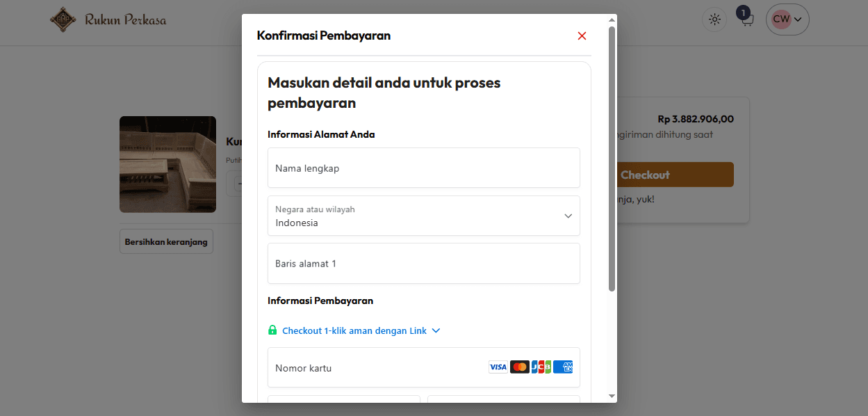The width and height of the screenshot is (868, 416).
Task: Select the 'Informasi Pembayaran' heading
Action: click(x=320, y=301)
